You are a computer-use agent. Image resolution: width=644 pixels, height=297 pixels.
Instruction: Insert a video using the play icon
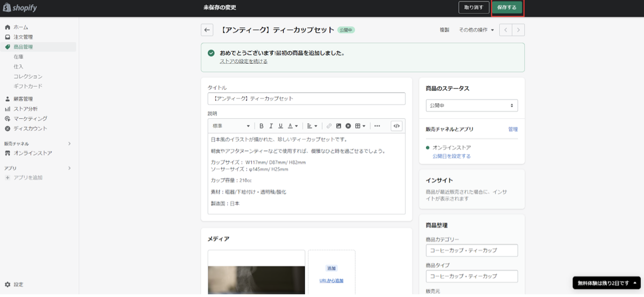point(348,126)
